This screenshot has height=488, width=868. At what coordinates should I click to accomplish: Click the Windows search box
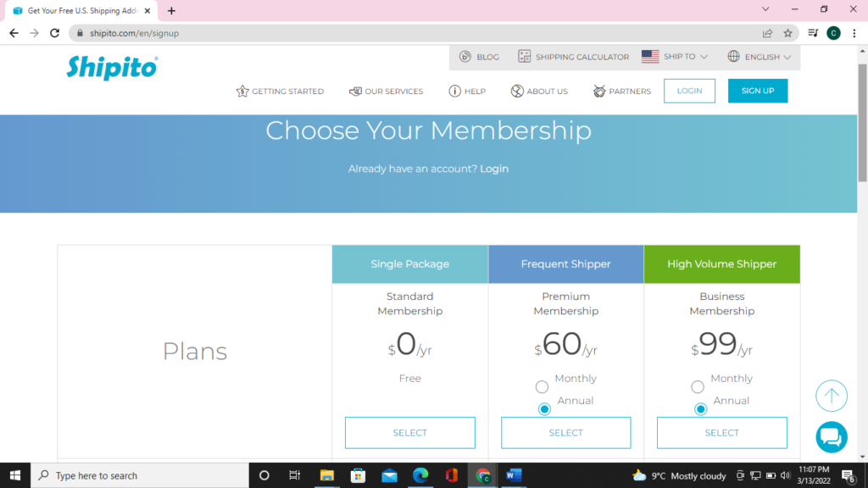(x=140, y=475)
